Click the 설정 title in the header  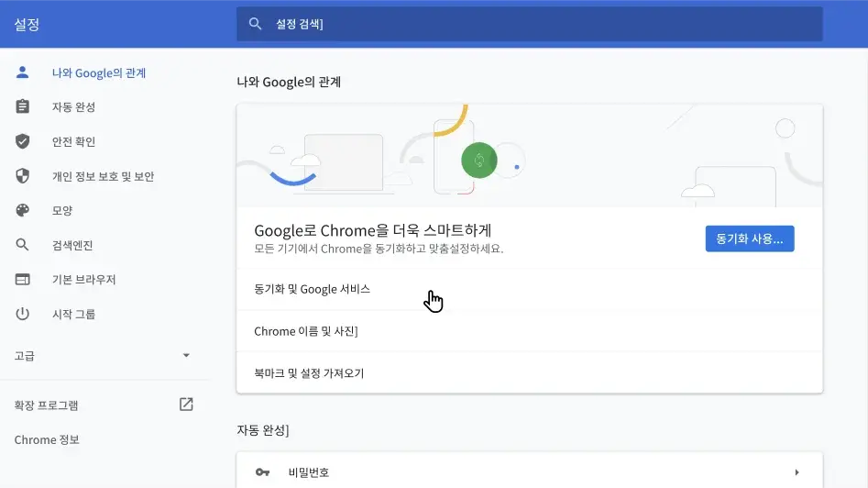coord(27,24)
